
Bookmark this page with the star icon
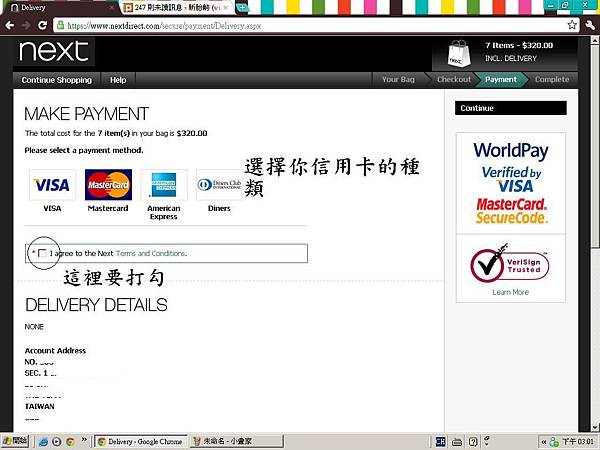[x=572, y=25]
